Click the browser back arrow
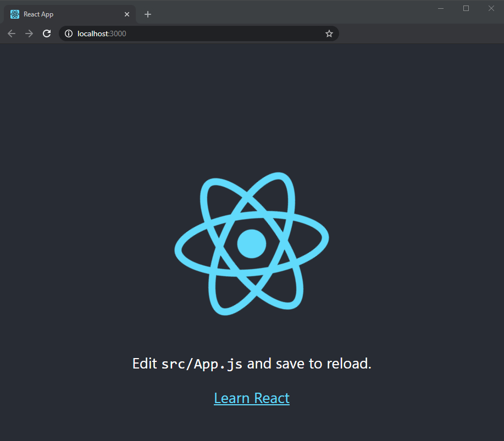Viewport: 504px width, 441px height. point(12,34)
